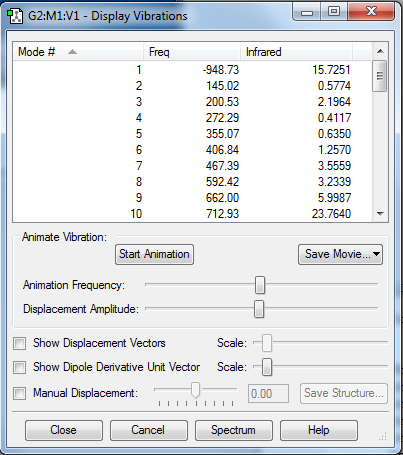
Task: Sort by the Freq column header
Action: coord(192,52)
